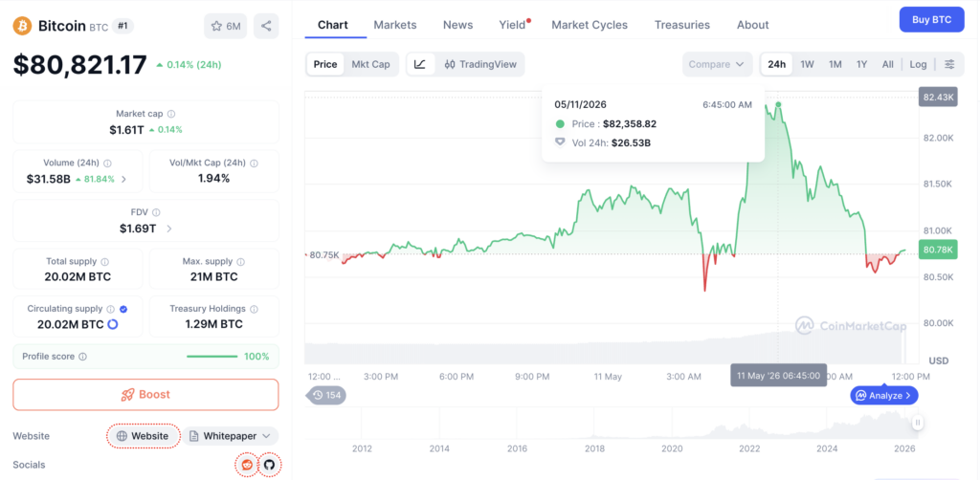This screenshot has width=980, height=480.
Task: Open the Max. supply info icon
Action: point(240,262)
